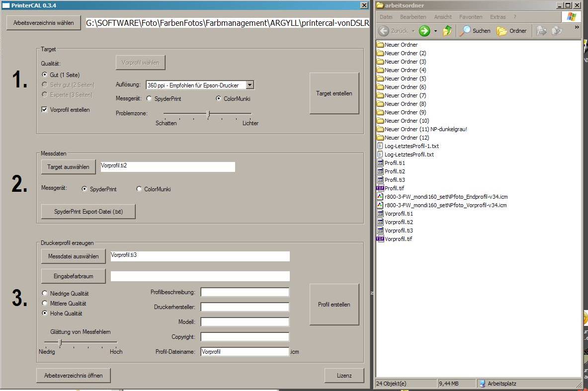The width and height of the screenshot is (588, 391).
Task: Expand the Explorer toolbar overflow chevron
Action: tap(577, 28)
